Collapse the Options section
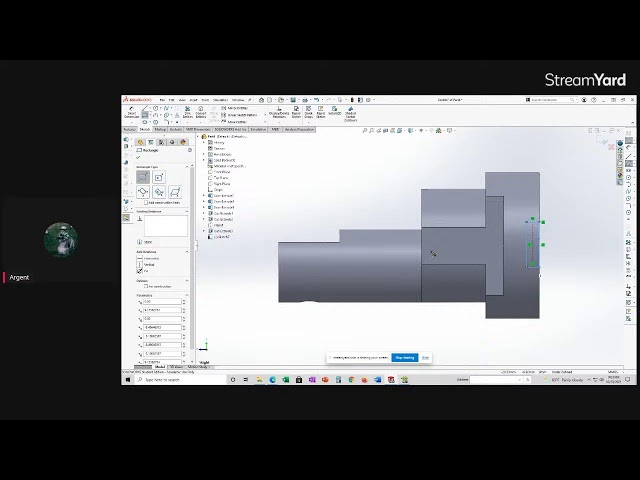Screen dimensions: 640x480 pyautogui.click(x=187, y=281)
